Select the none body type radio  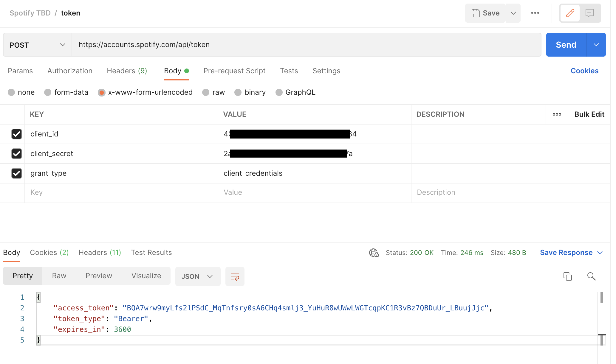(11, 92)
